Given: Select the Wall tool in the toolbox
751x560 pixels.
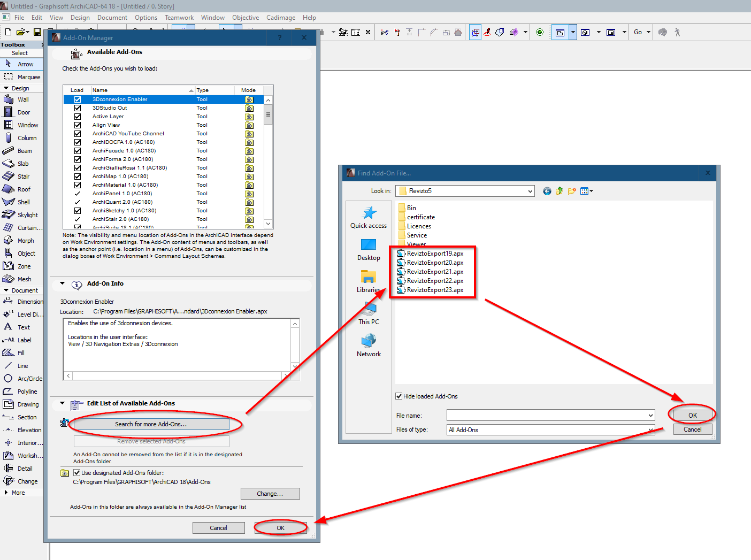Looking at the screenshot, I should pos(24,99).
